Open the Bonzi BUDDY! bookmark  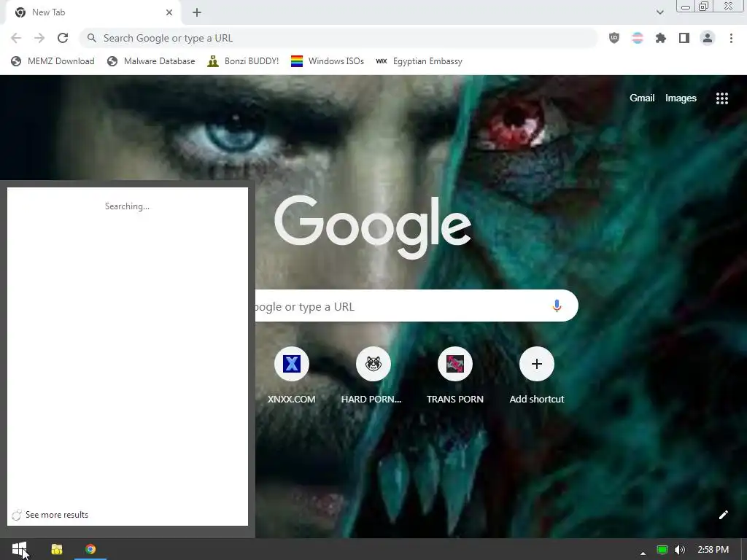point(243,61)
